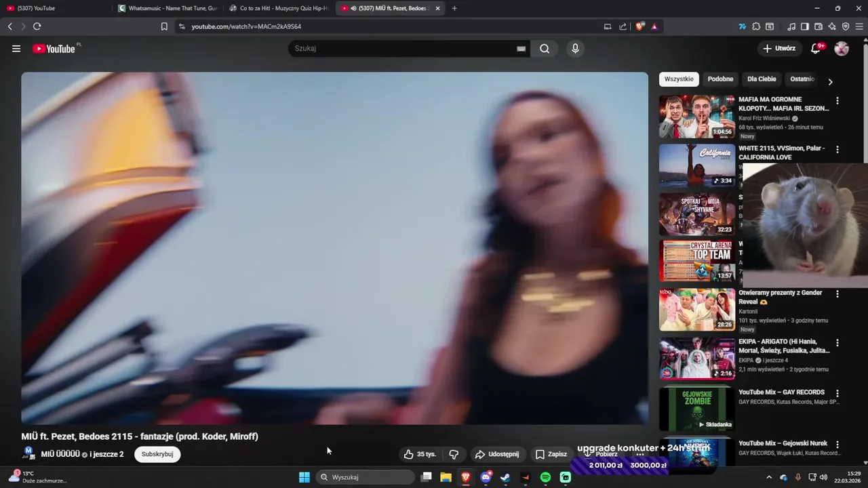The image size is (868, 488).
Task: Start voice search with the microphone
Action: (x=575, y=49)
